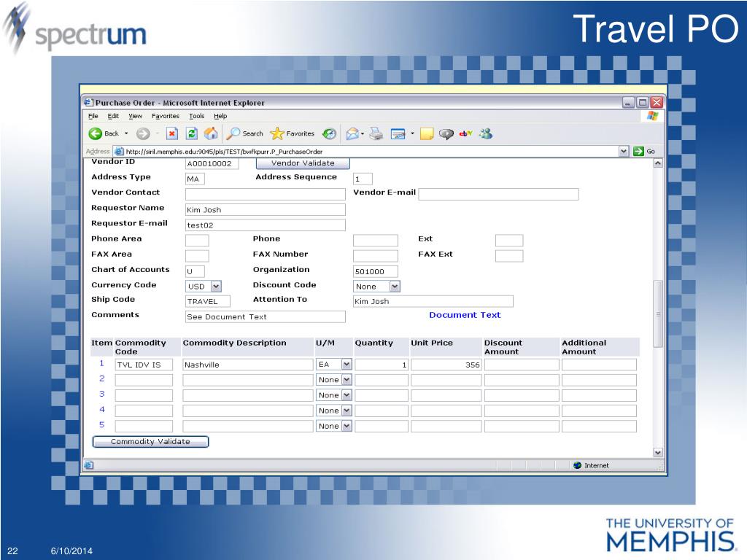This screenshot has width=747, height=560.
Task: Click the Mail envelope icon
Action: tap(352, 134)
